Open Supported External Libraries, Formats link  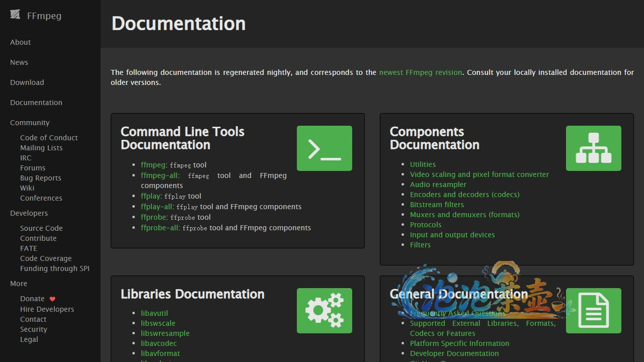[x=483, y=328]
